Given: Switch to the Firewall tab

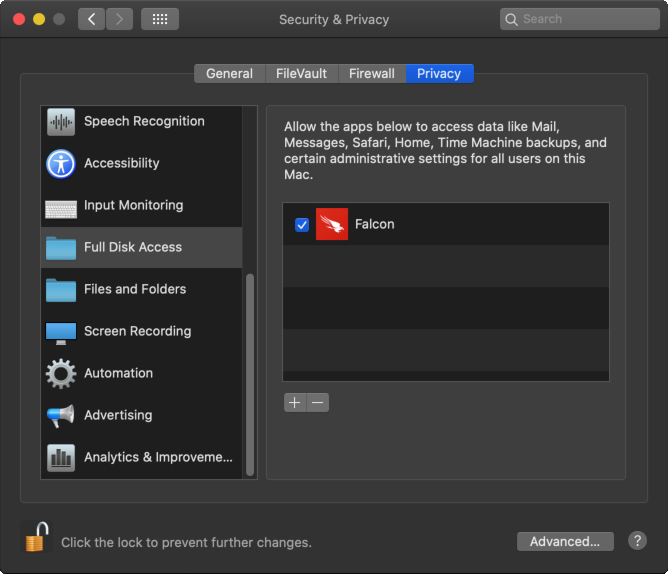Looking at the screenshot, I should point(371,74).
